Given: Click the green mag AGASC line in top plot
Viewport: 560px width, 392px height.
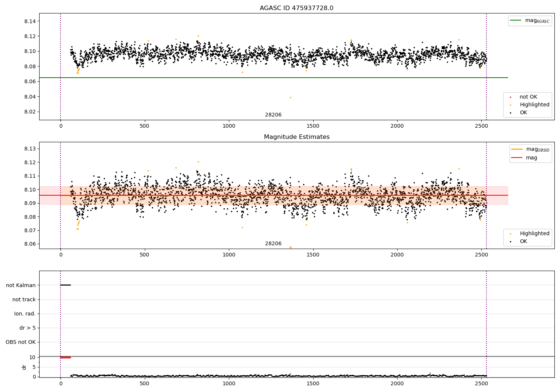Looking at the screenshot, I should coord(273,78).
